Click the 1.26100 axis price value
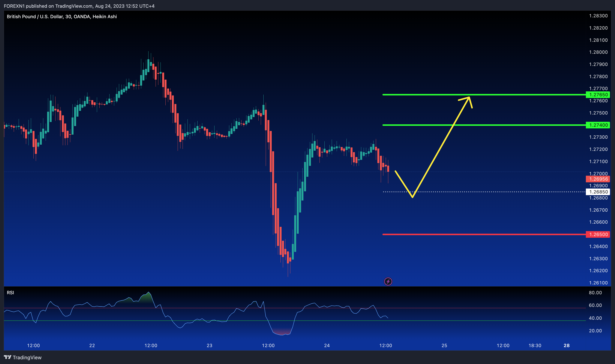 tap(598, 282)
